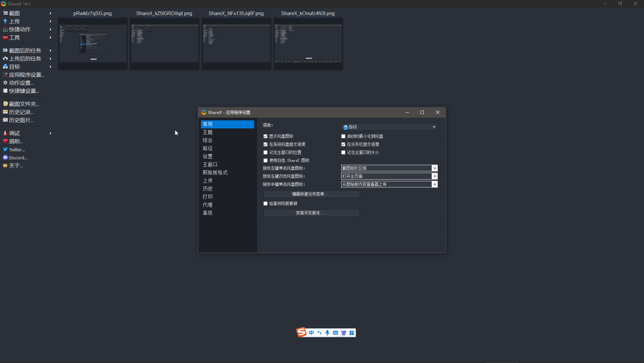Open the 鼠标左键单击托盘图标 dropdown
The width and height of the screenshot is (644, 363).
pyautogui.click(x=389, y=168)
